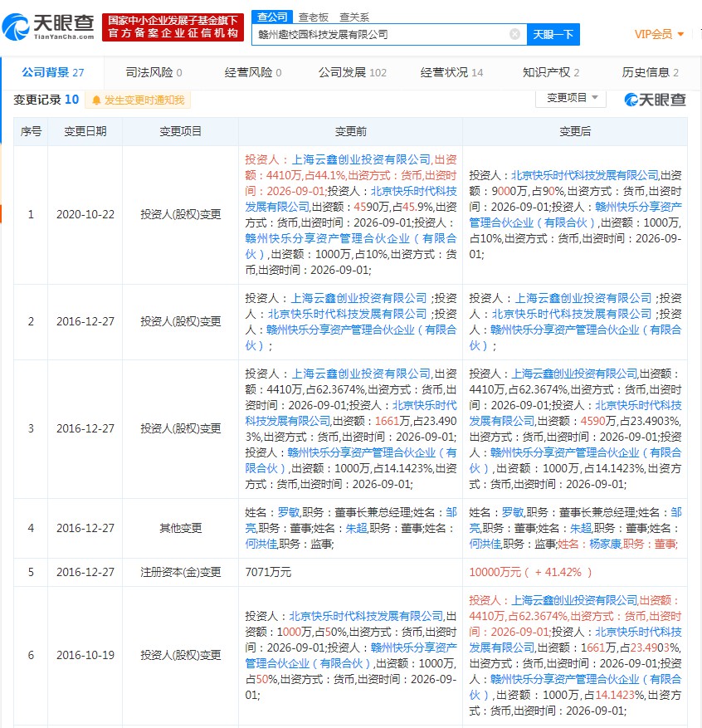
Task: Switch to the 查老板 search tab
Action: 313,17
